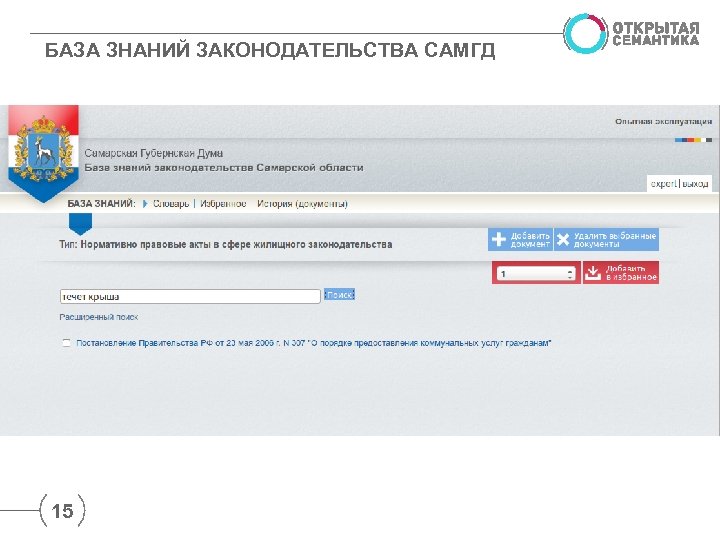Click the Тип: Нормативно правовые акты heading
This screenshot has height=540, width=720.
(225, 245)
